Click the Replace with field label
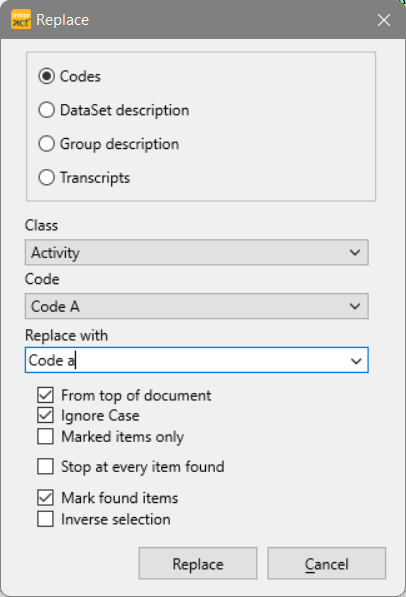 click(x=66, y=335)
